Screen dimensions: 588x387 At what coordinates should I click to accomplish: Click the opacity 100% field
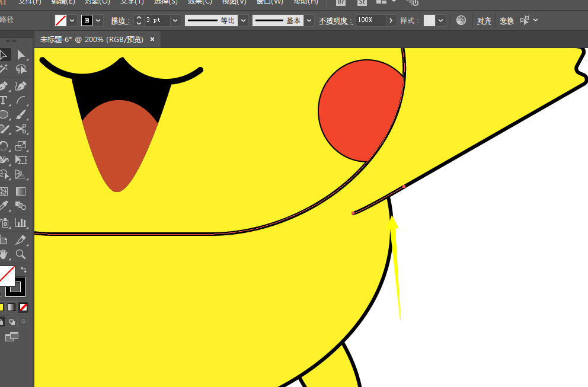click(x=370, y=20)
